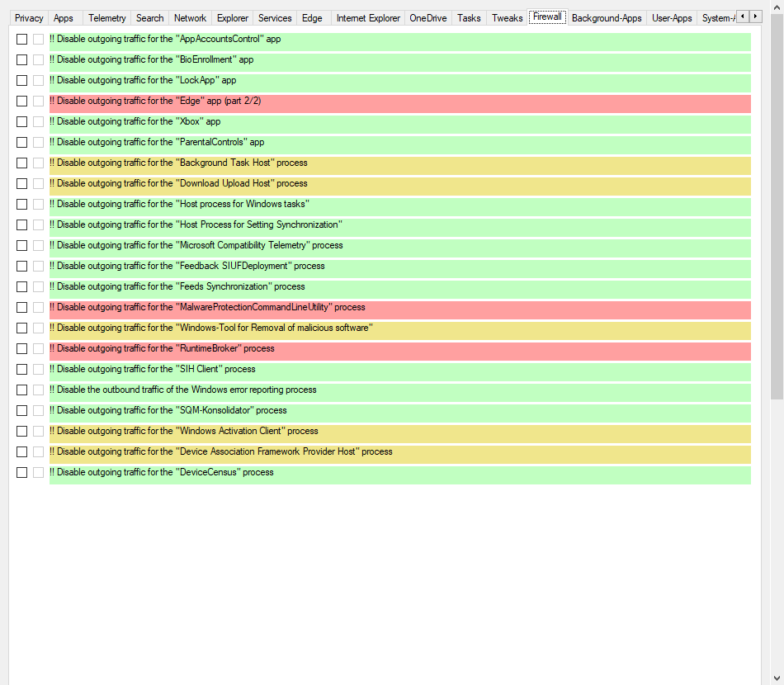Screen dimensions: 784x685
Task: Open the Telemetry tab
Action: [107, 18]
